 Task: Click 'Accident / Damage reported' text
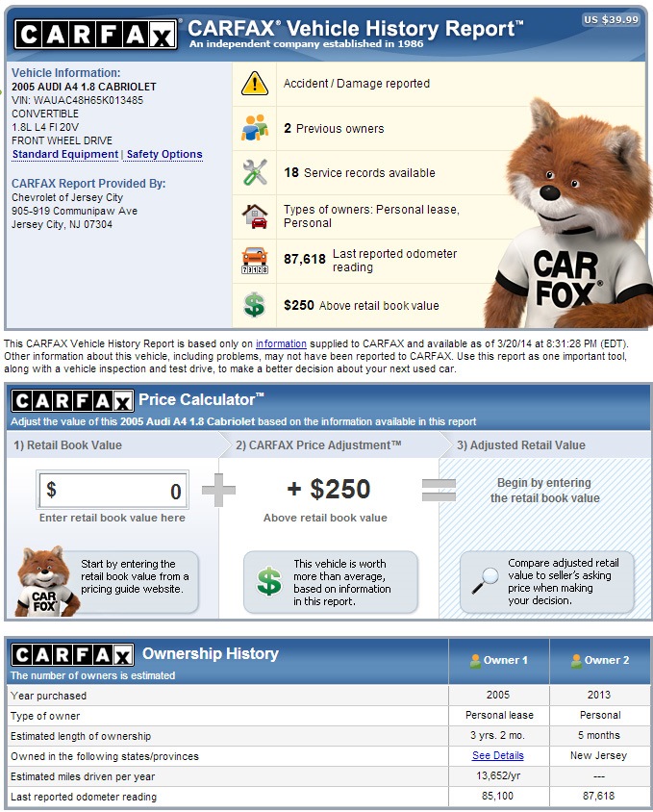[356, 84]
